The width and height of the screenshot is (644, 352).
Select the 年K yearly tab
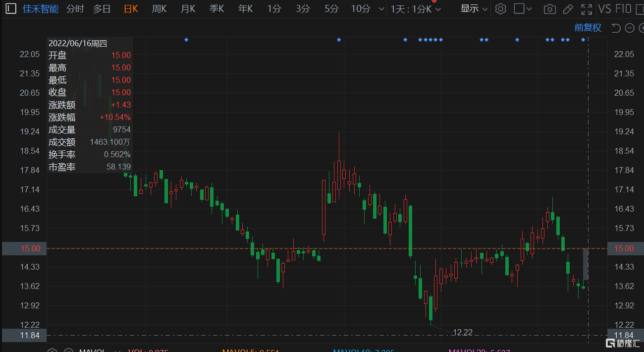(245, 8)
